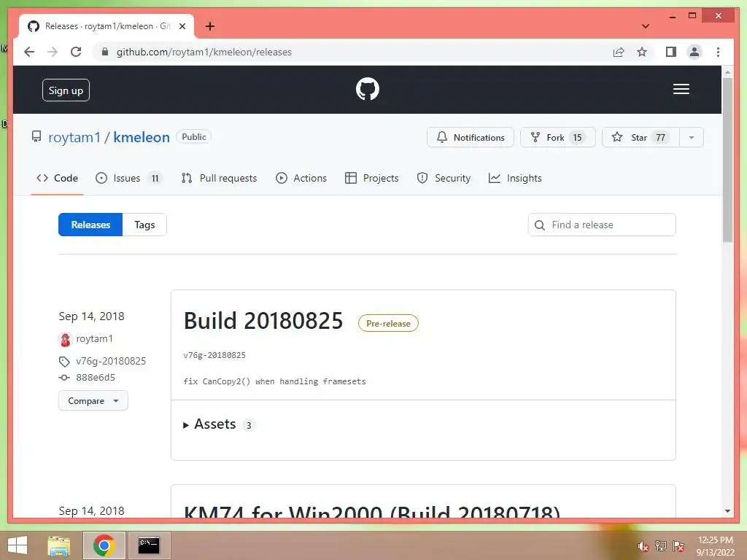This screenshot has width=747, height=560.
Task: Click the scrollbar down arrow
Action: [727, 511]
